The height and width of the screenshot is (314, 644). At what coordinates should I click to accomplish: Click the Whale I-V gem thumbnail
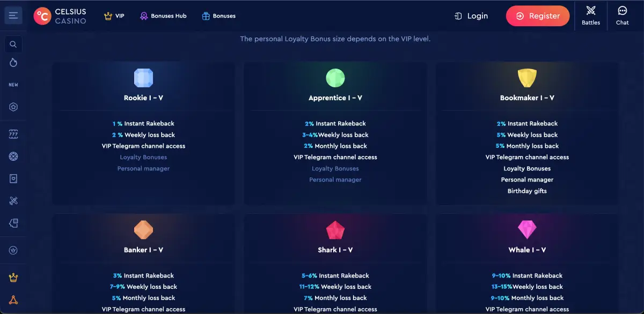[527, 229]
